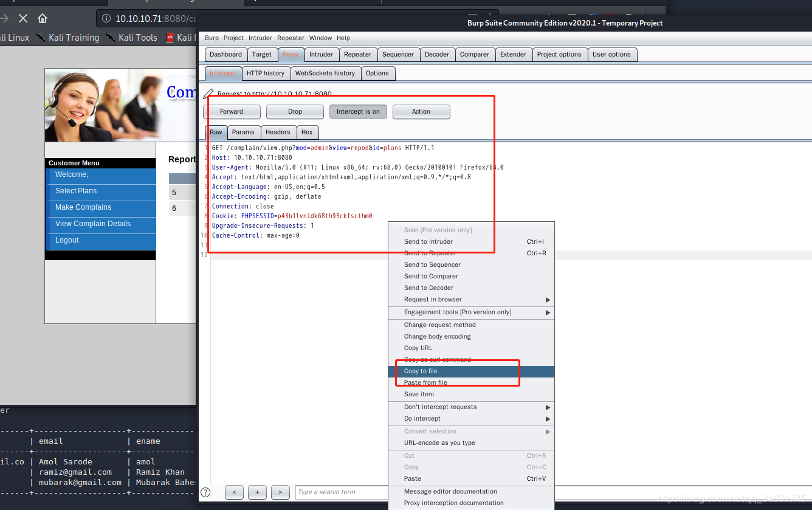Viewport: 812px width, 510px height.
Task: Open the proxy Options sub-tab
Action: (x=377, y=74)
